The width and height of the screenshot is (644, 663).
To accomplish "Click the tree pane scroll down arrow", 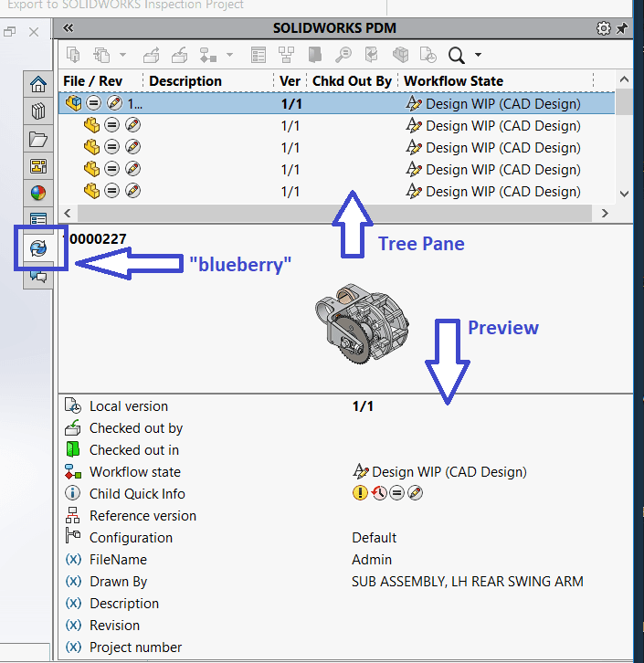I will [x=624, y=194].
